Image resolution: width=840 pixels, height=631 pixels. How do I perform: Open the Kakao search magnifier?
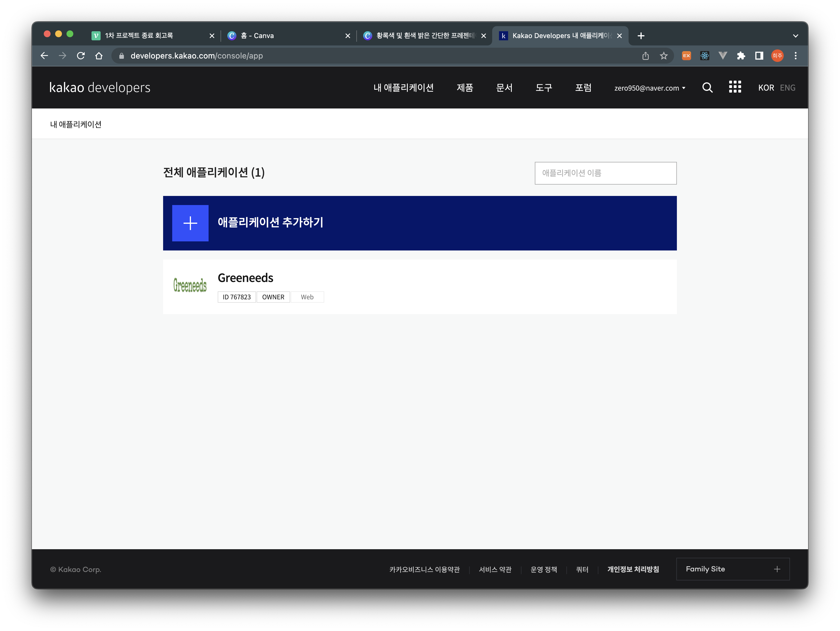point(707,88)
